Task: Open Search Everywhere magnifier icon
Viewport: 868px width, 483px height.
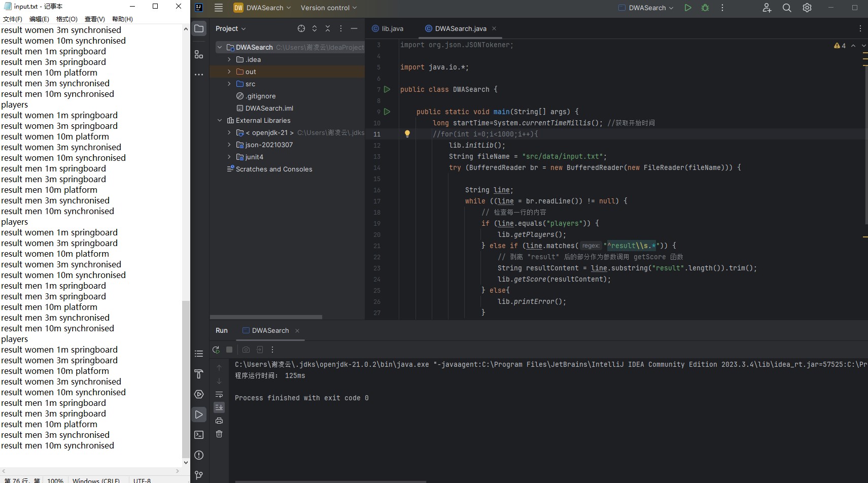Action: (x=787, y=8)
